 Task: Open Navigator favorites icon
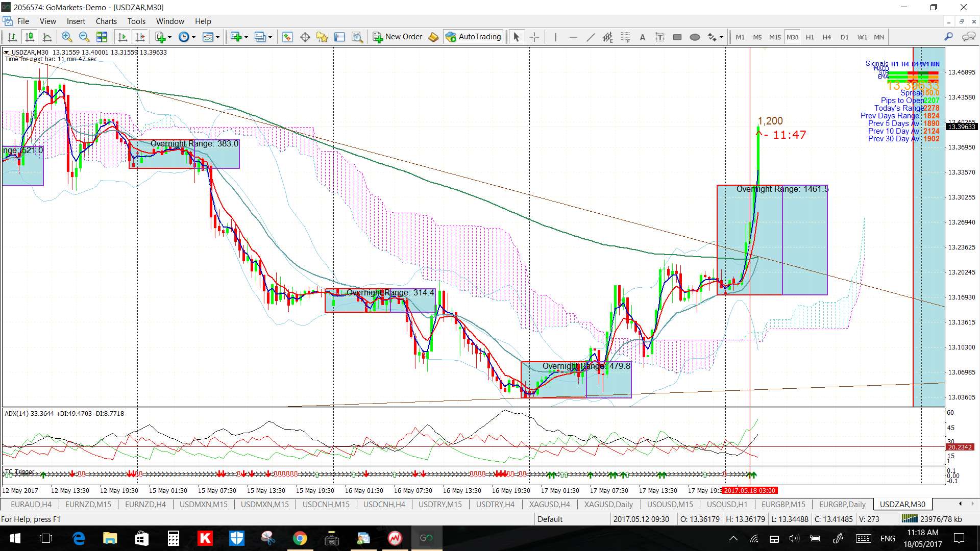(322, 37)
